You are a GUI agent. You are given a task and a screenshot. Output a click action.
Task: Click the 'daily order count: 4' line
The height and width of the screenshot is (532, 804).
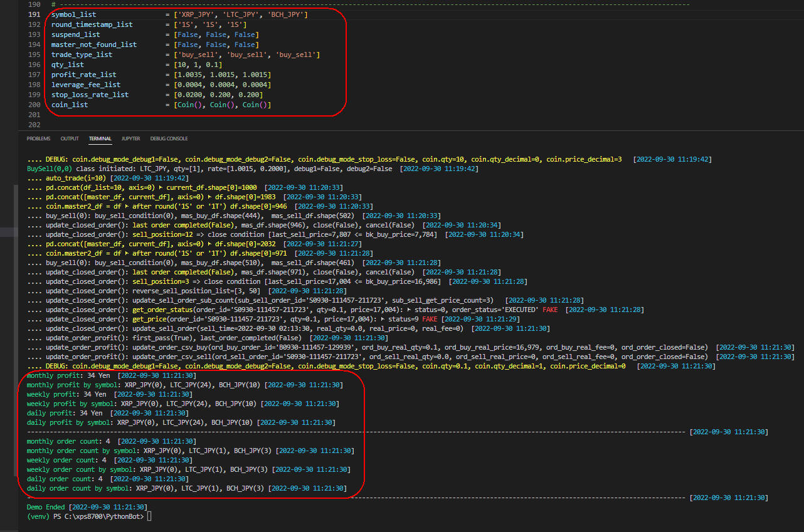click(107, 479)
